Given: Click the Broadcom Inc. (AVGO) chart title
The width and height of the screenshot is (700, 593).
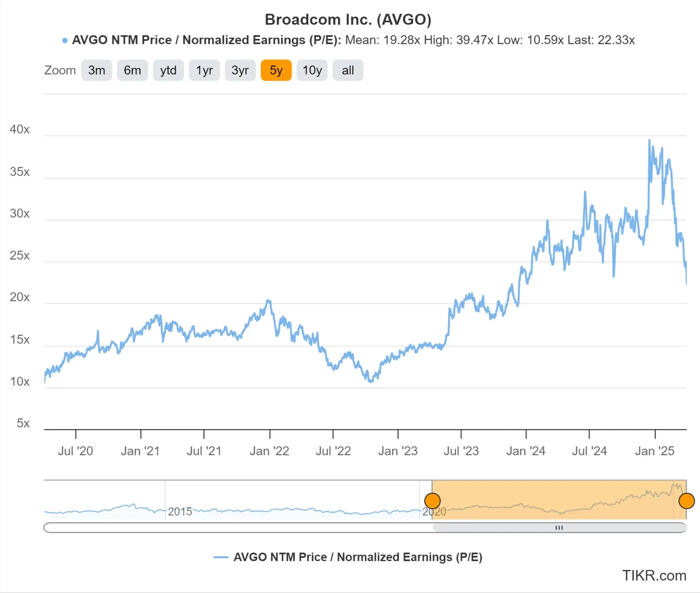Looking at the screenshot, I should 348,19.
